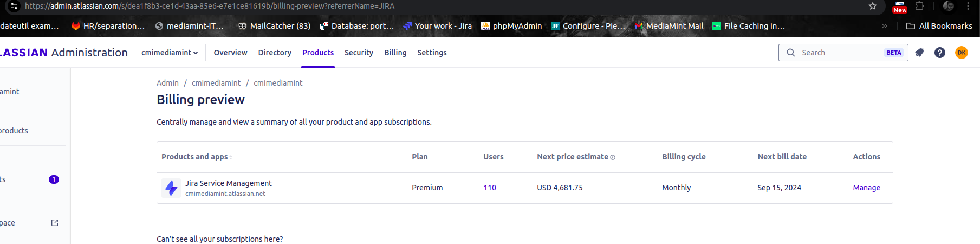This screenshot has height=244, width=980.
Task: Click the Next price estimate info icon
Action: coord(613,157)
